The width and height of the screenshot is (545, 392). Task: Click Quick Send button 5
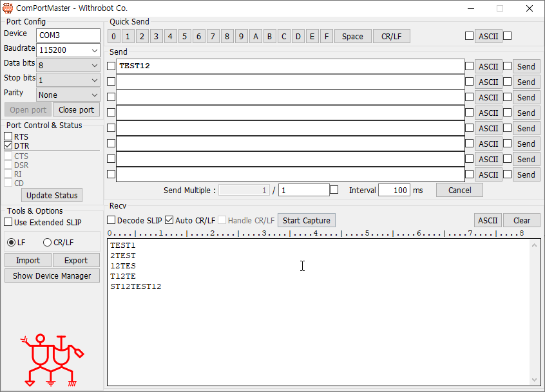click(184, 37)
